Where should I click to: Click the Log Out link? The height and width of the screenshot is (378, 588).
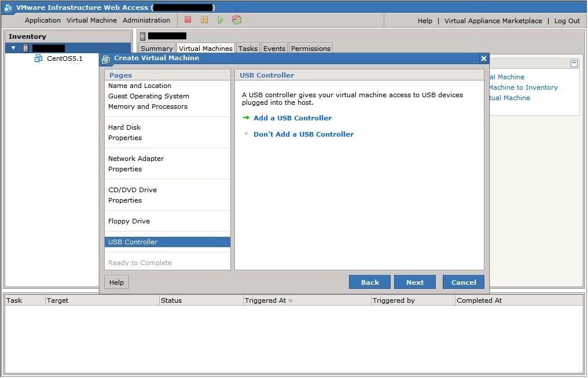click(567, 21)
